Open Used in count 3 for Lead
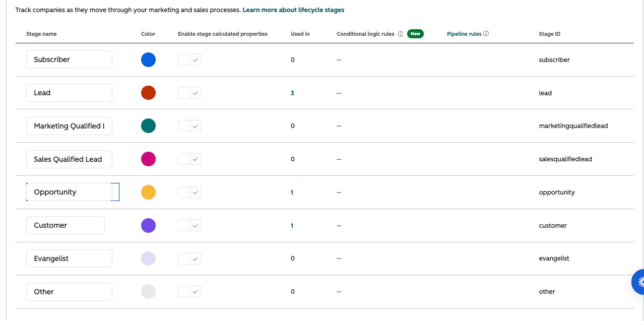This screenshot has width=644, height=321. tap(292, 93)
